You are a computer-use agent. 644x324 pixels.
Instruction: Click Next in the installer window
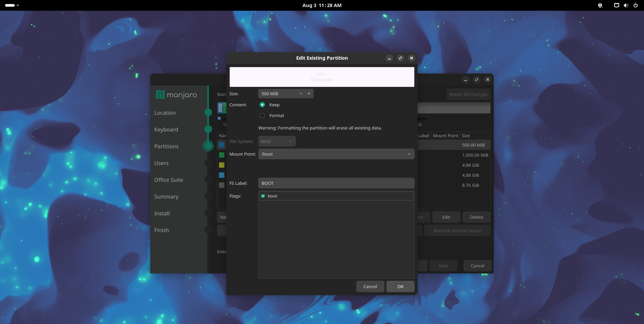(x=443, y=266)
